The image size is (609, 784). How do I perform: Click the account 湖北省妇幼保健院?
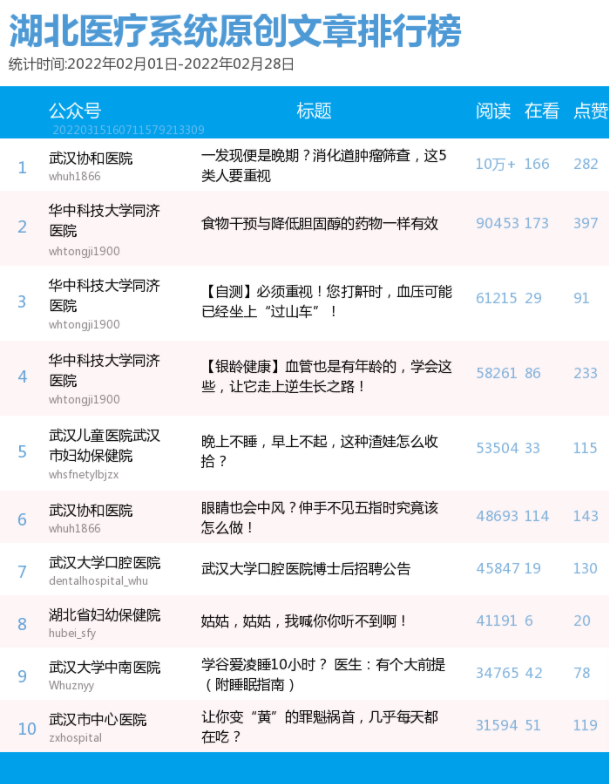point(104,615)
